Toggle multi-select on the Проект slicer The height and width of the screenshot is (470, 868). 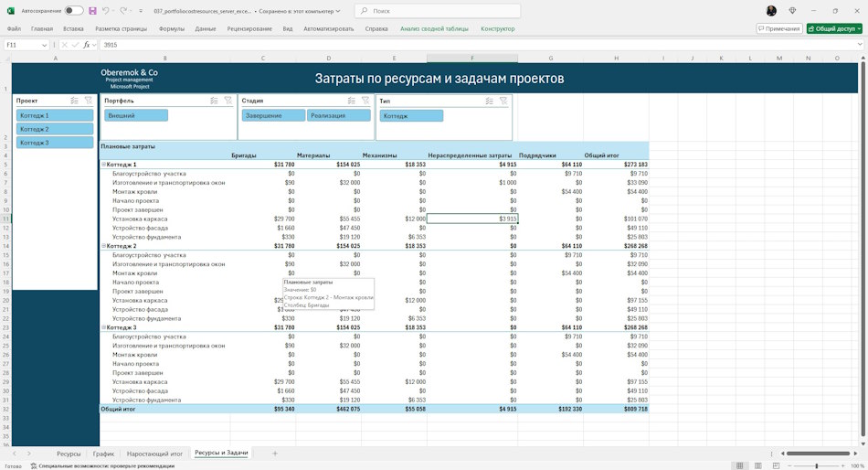74,101
